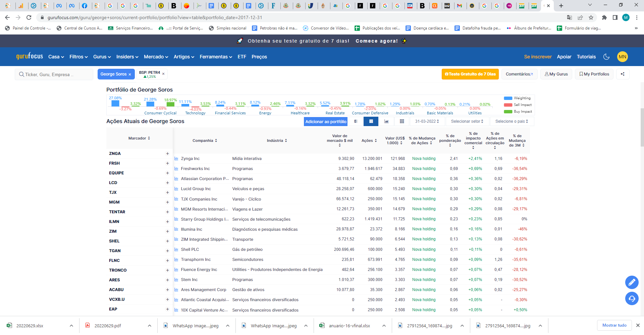Screen dimensions: 644x335
Task: Click the gurufocus logo
Action: click(30, 56)
